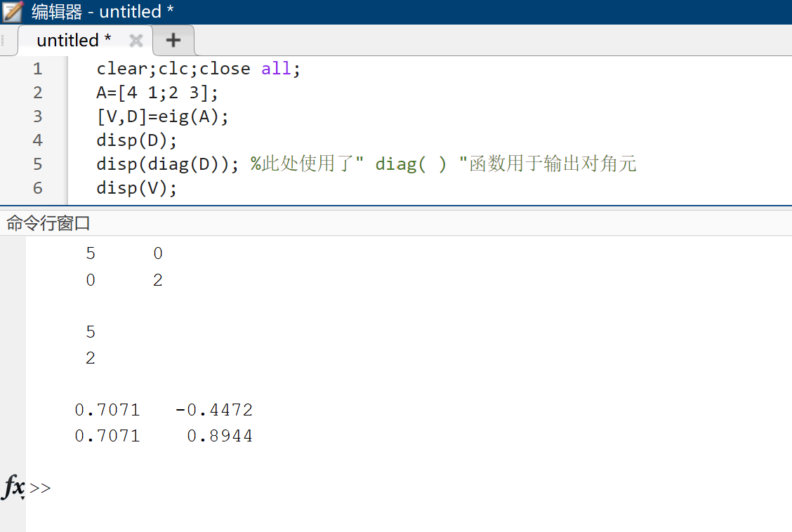
Task: Click the 命令行窗口 panel title bar
Action: (x=396, y=222)
